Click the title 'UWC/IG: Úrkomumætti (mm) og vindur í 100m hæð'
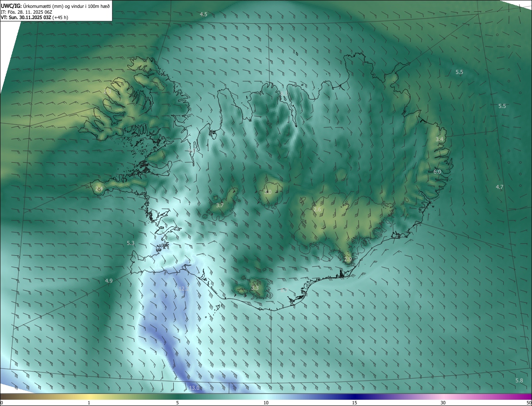 point(55,6)
